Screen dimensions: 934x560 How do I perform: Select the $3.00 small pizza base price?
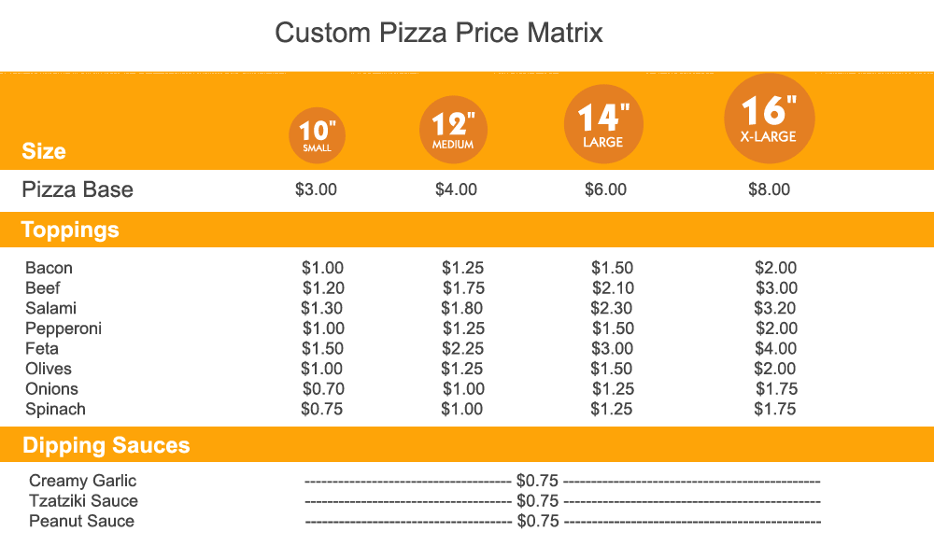(316, 190)
